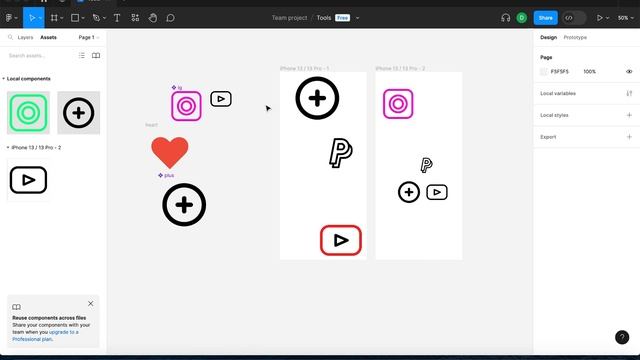Select the red heart on canvas
Viewport: 640px width, 360px height.
coord(170,153)
